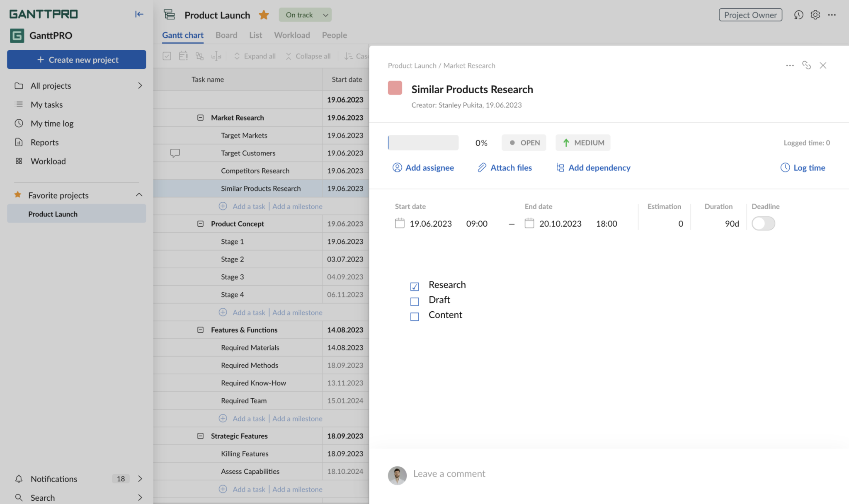The image size is (849, 504).
Task: Enable the Deadline toggle
Action: click(763, 223)
